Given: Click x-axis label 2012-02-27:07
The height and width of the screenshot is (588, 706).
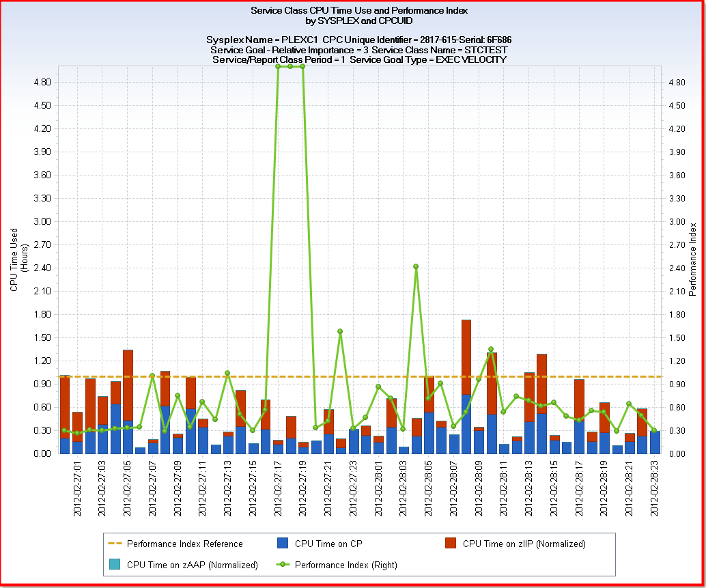Looking at the screenshot, I should (x=152, y=488).
